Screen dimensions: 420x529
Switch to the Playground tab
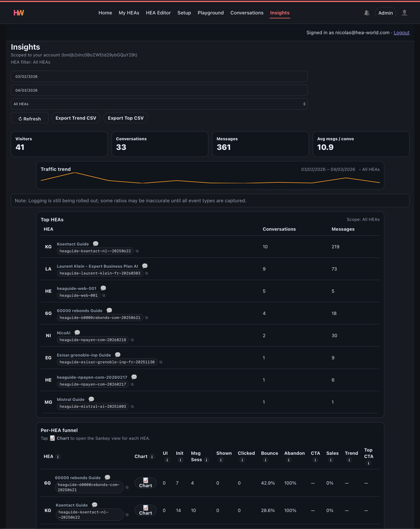[x=211, y=13]
